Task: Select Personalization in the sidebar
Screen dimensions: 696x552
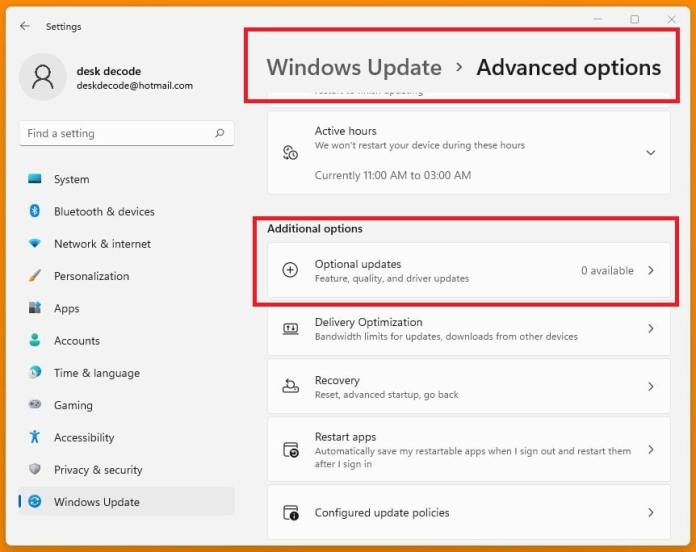Action: coord(127,276)
